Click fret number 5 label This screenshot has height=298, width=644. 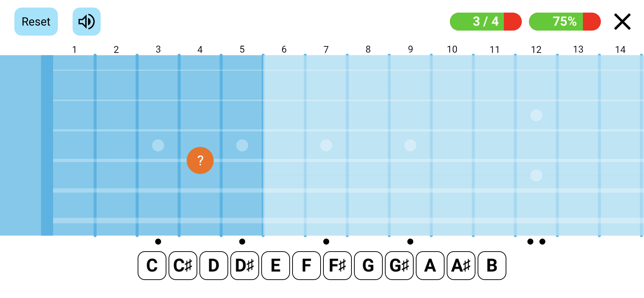[x=241, y=50]
